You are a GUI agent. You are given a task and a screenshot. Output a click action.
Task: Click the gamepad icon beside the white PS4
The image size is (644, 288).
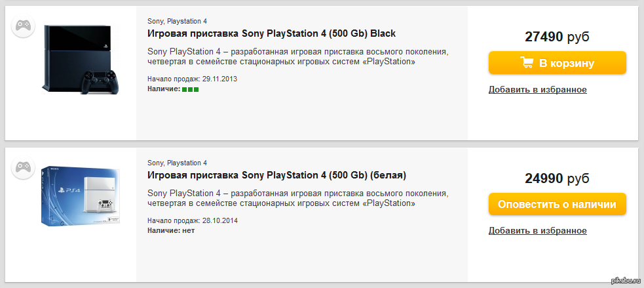(x=24, y=167)
